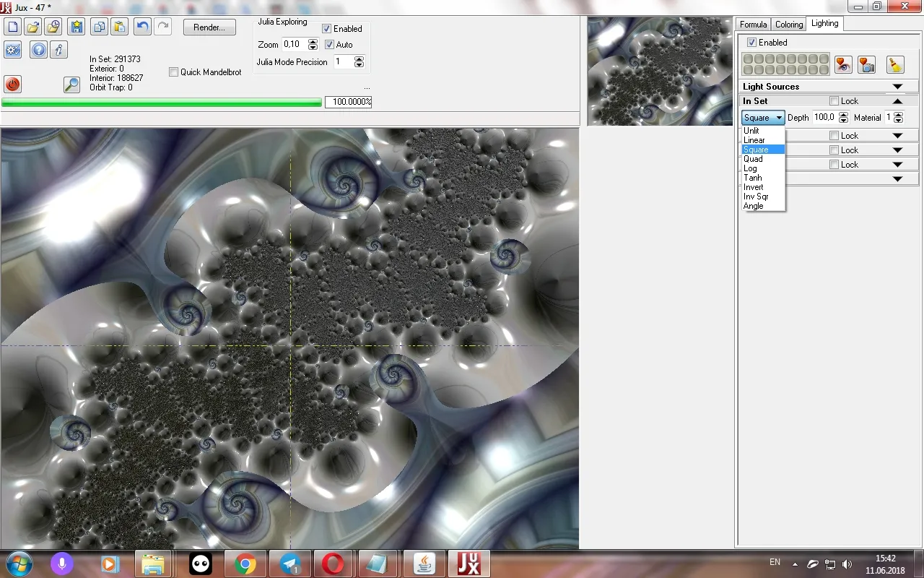Decrease the Depth value with down arrow
The height and width of the screenshot is (578, 924).
[843, 121]
